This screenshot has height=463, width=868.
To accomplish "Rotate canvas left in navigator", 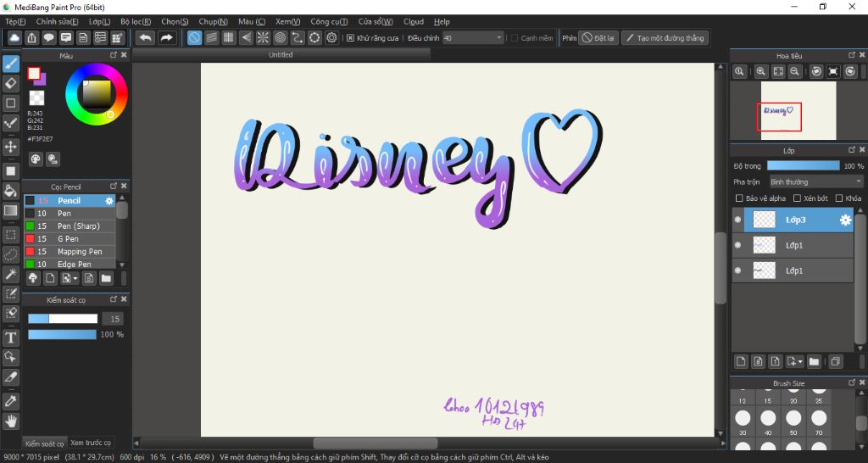I will [816, 71].
